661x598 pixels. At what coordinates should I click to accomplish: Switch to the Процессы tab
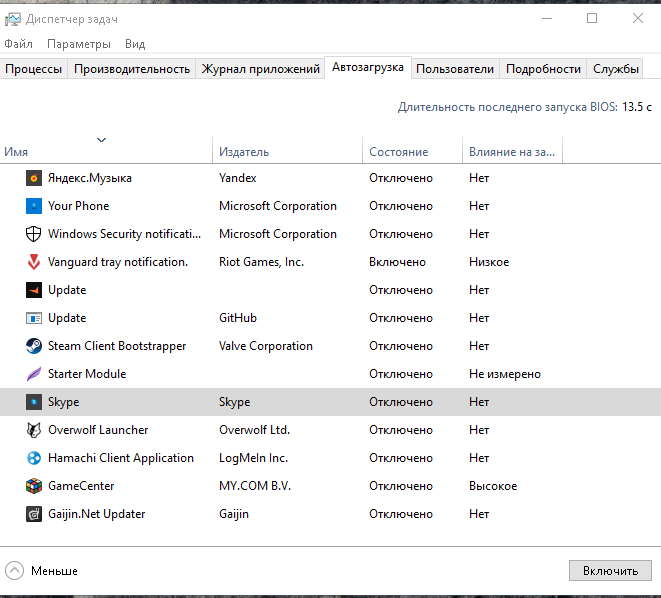(x=33, y=69)
